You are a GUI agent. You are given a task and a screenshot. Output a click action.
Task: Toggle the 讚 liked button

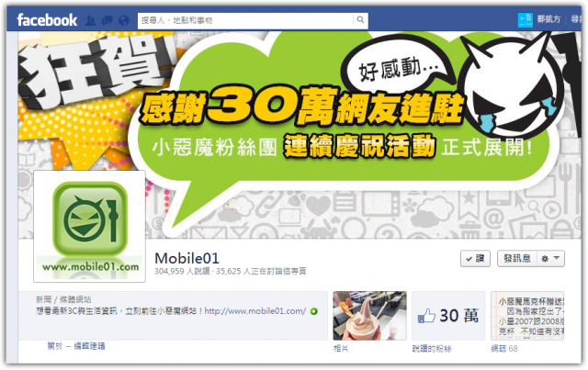(x=475, y=259)
